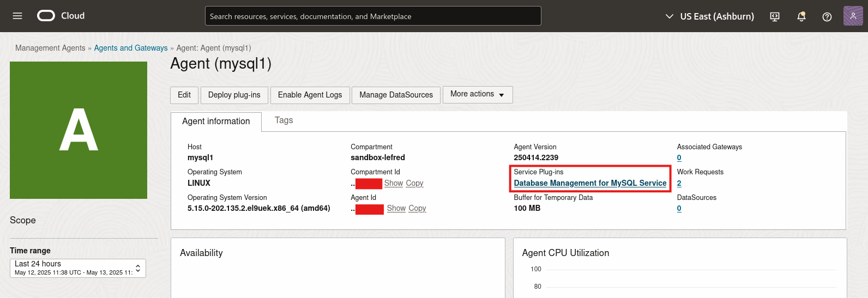
Task: Open the announcements bell icon
Action: (x=801, y=16)
